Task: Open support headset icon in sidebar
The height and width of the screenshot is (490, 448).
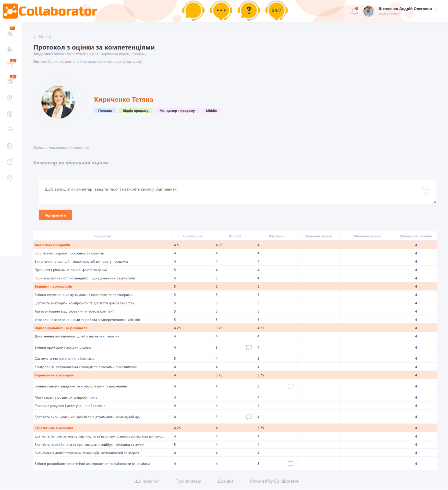Action: 10,178
